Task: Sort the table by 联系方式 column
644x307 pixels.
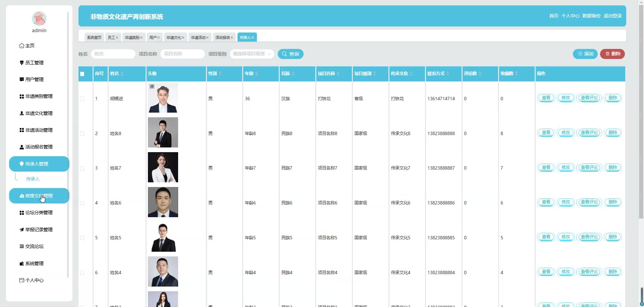Action: (x=448, y=74)
